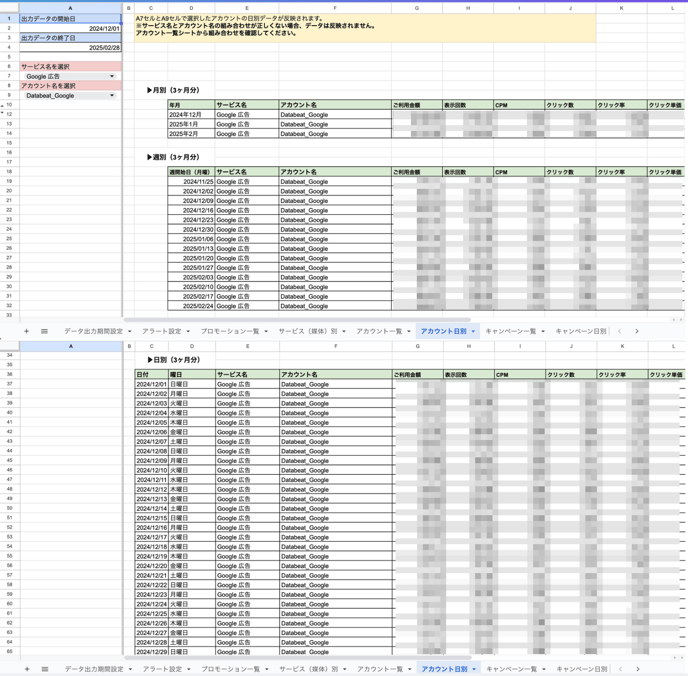
Task: Switch to データ出力期間設定 tab in upper view
Action: pos(93,331)
